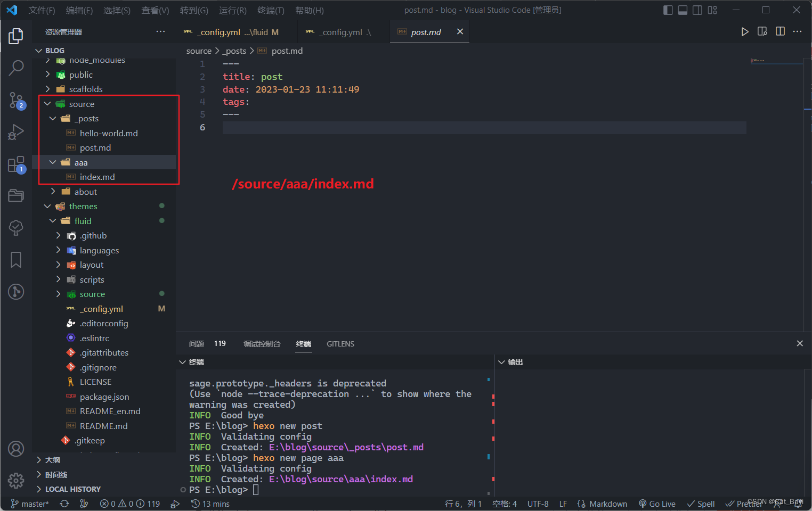Collapse the _posts folder
The image size is (812, 511).
(x=104, y=118)
